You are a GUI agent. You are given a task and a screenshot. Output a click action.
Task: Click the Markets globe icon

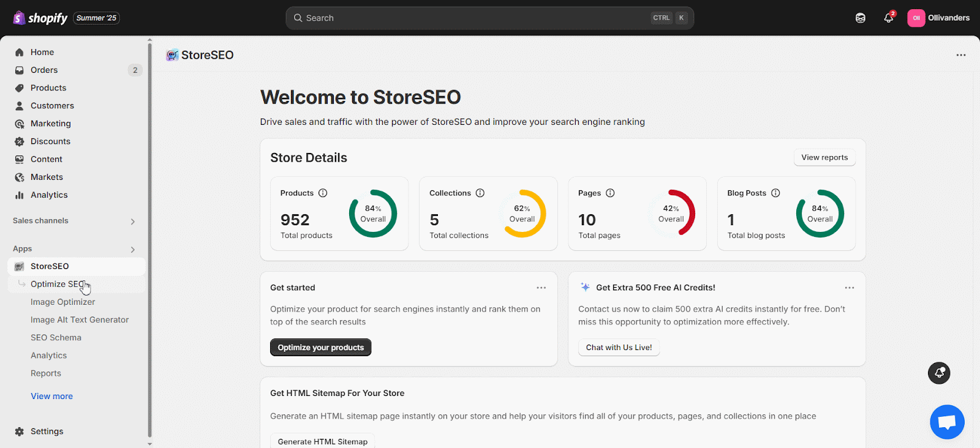[x=20, y=177]
